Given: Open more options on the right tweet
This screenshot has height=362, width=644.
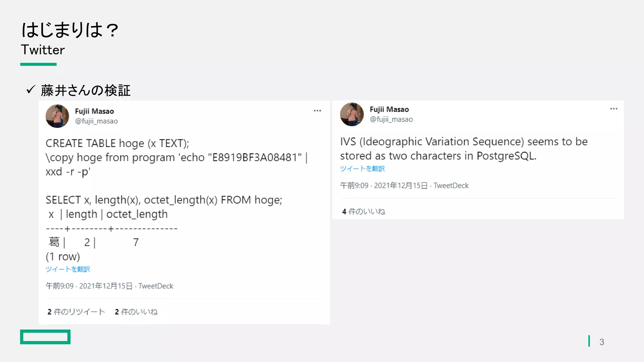Looking at the screenshot, I should 613,109.
